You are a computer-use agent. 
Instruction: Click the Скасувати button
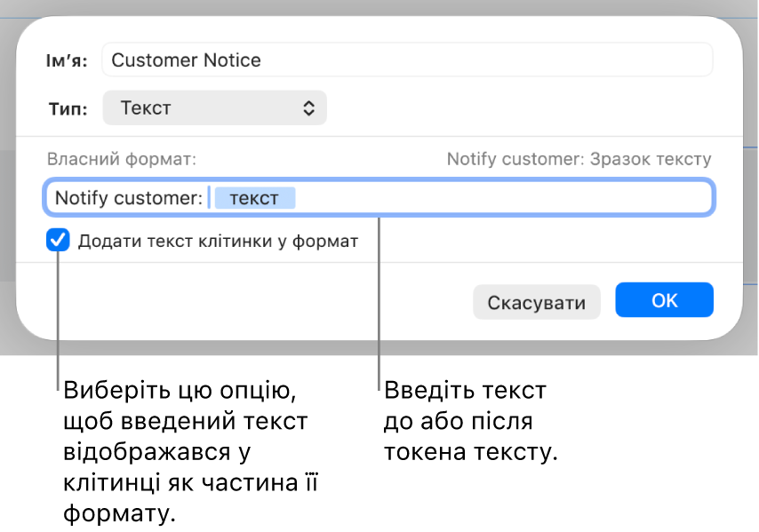click(x=536, y=302)
